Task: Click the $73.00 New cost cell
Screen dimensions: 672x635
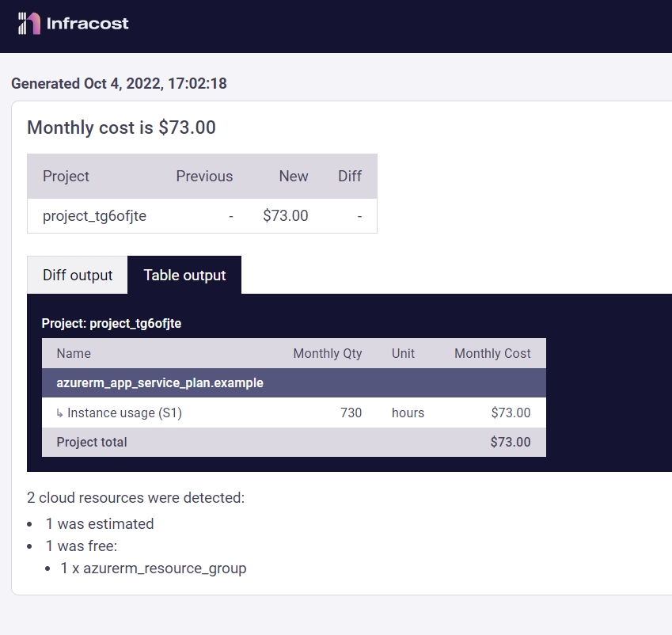Action: [x=285, y=216]
